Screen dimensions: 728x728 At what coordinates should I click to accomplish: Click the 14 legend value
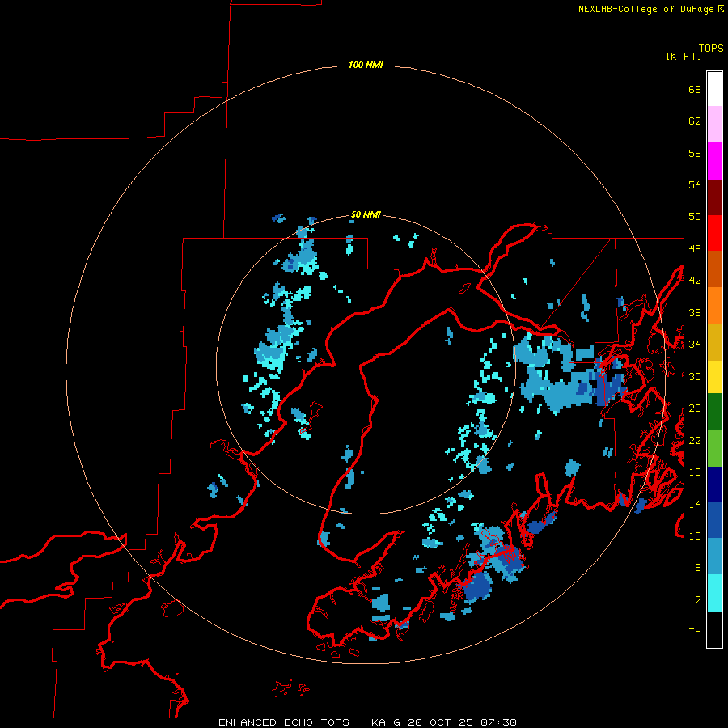[x=695, y=504]
